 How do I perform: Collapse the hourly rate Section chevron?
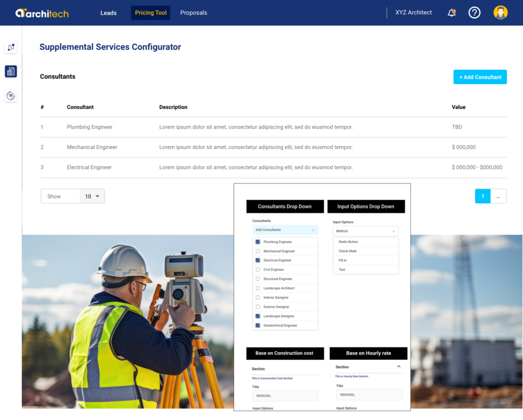click(x=399, y=367)
